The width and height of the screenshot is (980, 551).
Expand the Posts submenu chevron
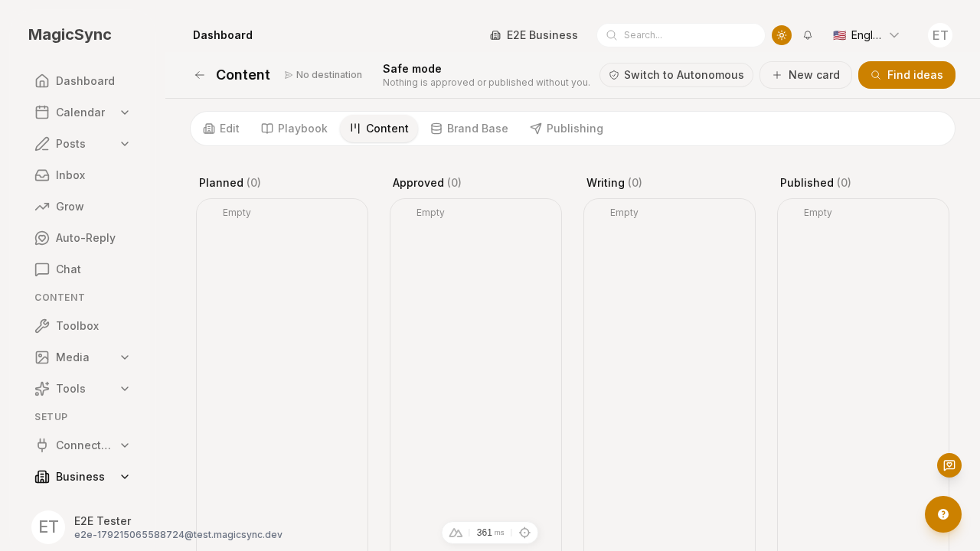tap(125, 144)
